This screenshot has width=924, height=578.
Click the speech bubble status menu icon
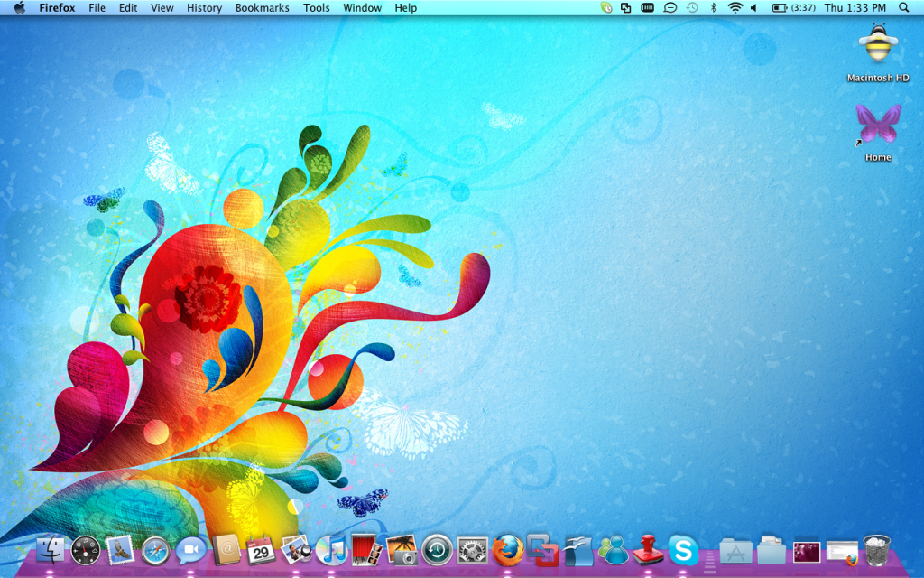670,7
